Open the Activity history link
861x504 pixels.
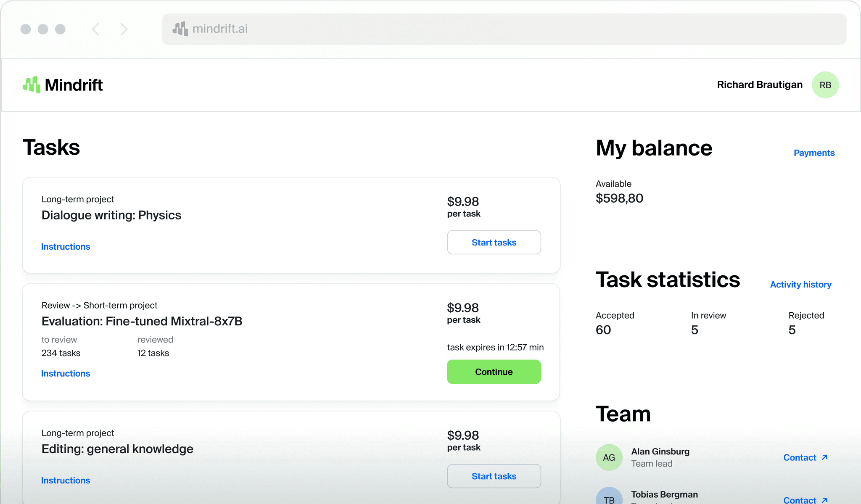800,285
